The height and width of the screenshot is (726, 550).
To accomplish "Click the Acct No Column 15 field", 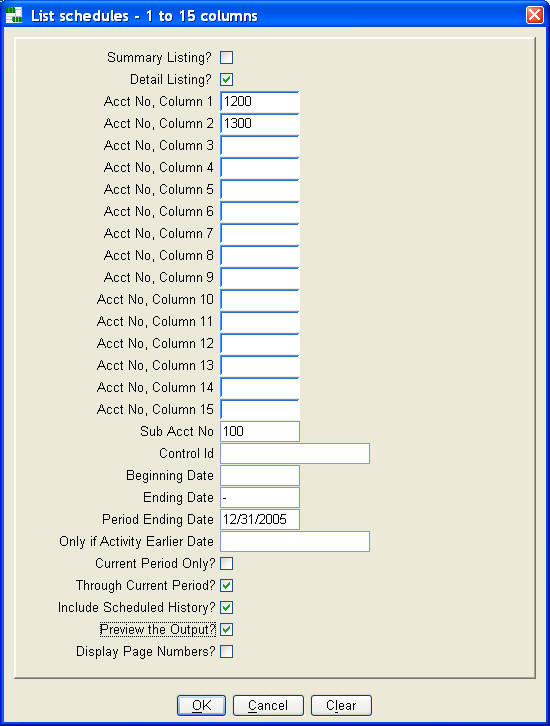I will point(260,409).
